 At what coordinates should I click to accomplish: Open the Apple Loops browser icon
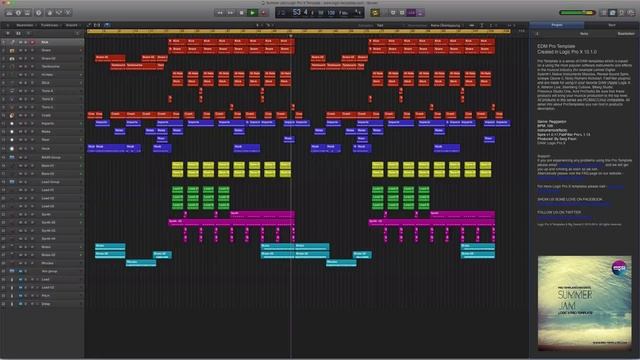(x=622, y=13)
